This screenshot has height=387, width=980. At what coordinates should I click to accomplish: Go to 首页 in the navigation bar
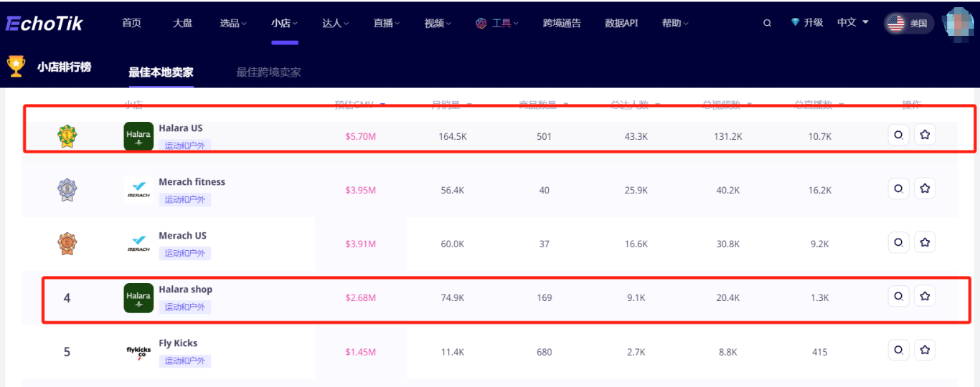pyautogui.click(x=131, y=23)
